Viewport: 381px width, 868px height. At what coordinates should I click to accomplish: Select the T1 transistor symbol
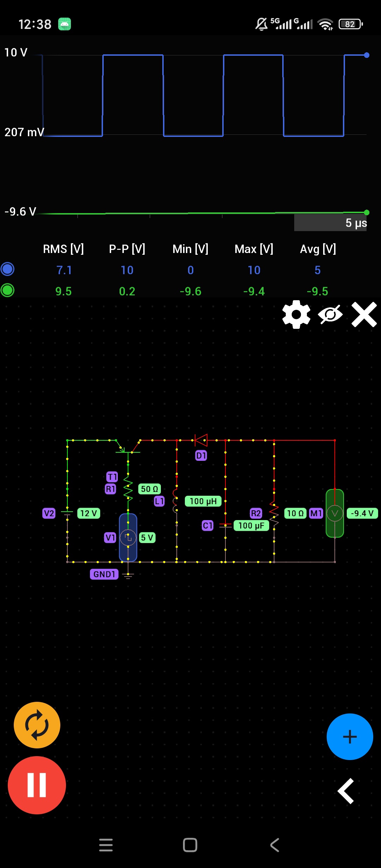(128, 447)
